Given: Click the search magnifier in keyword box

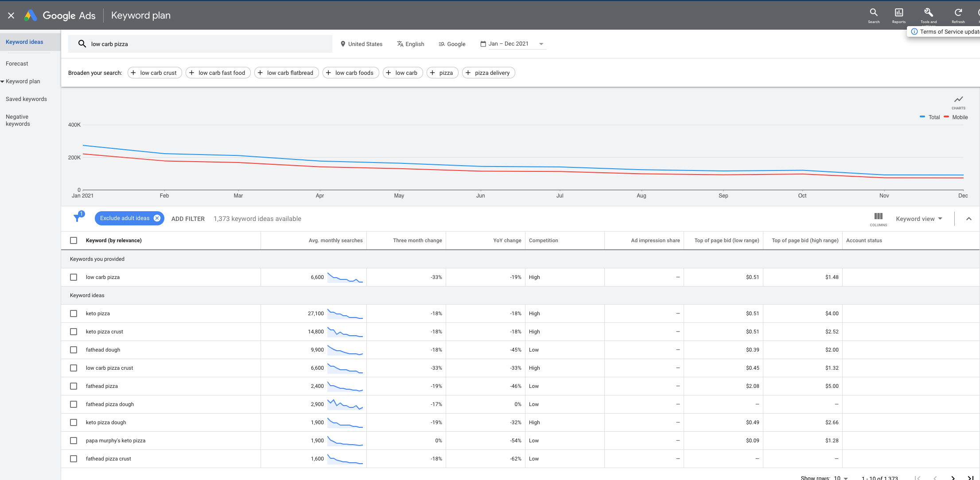Looking at the screenshot, I should [x=82, y=44].
